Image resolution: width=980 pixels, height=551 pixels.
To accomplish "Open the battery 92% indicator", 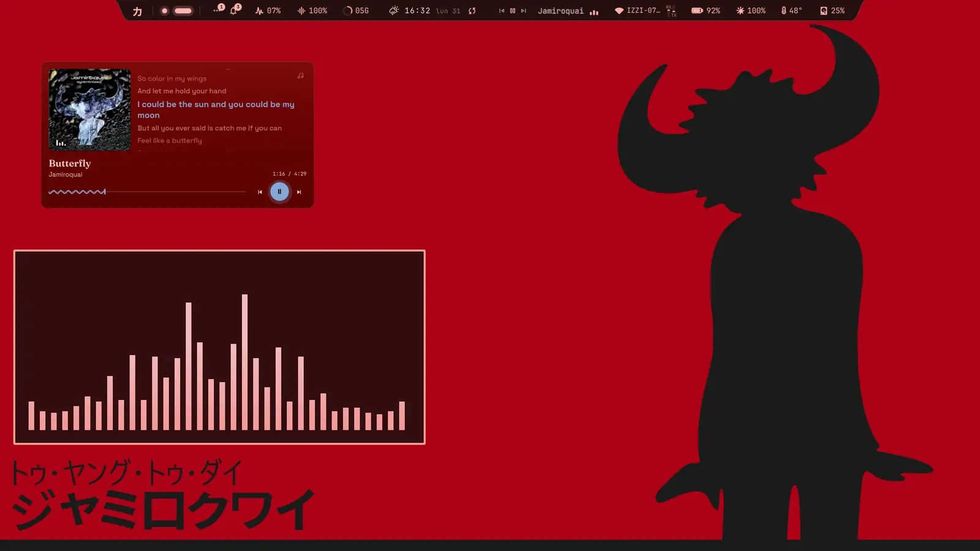I will click(706, 11).
